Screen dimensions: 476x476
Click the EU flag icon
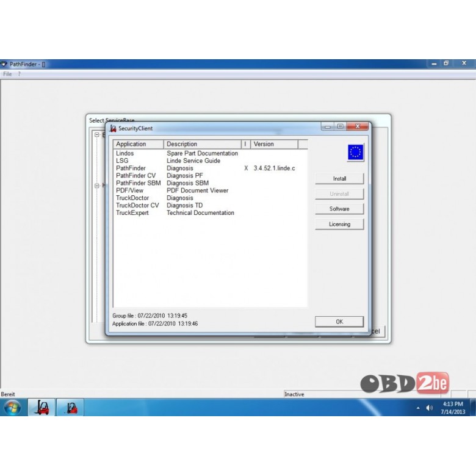point(356,152)
